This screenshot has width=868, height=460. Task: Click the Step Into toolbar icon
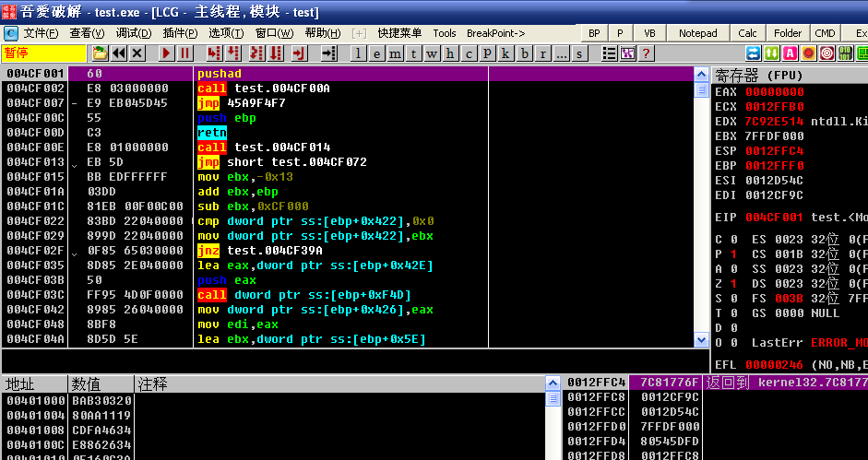point(214,53)
